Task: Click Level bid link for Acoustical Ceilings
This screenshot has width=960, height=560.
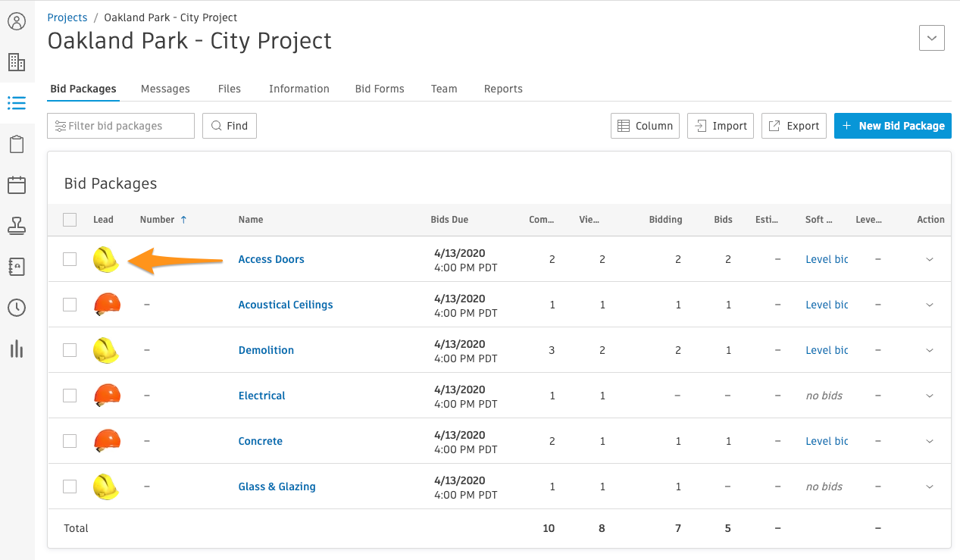Action: [827, 305]
